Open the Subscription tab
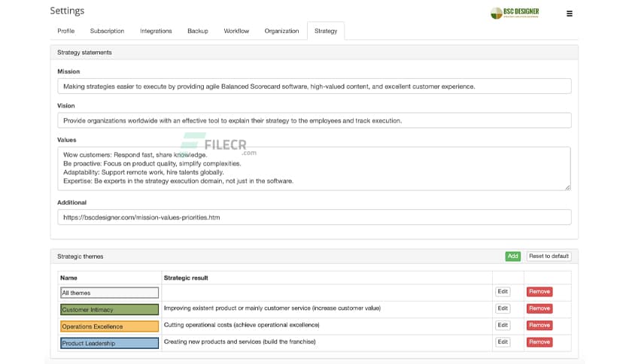Image resolution: width=629 pixels, height=364 pixels. (x=107, y=31)
